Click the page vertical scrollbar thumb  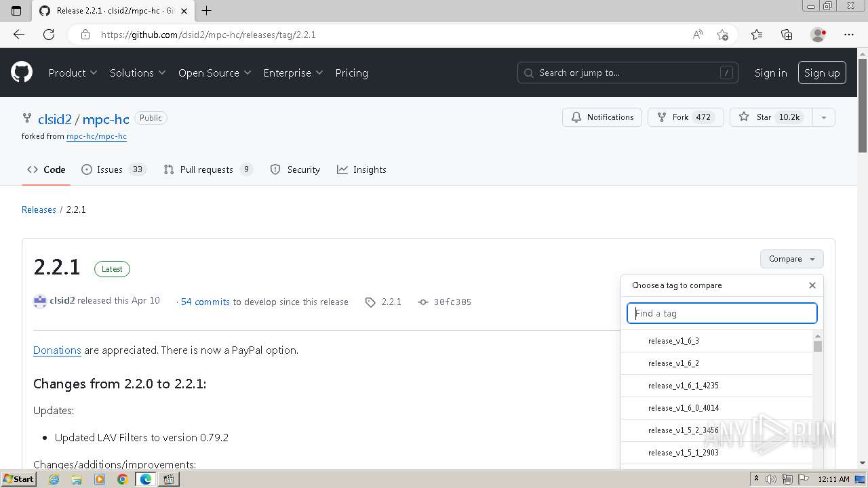coord(863,106)
